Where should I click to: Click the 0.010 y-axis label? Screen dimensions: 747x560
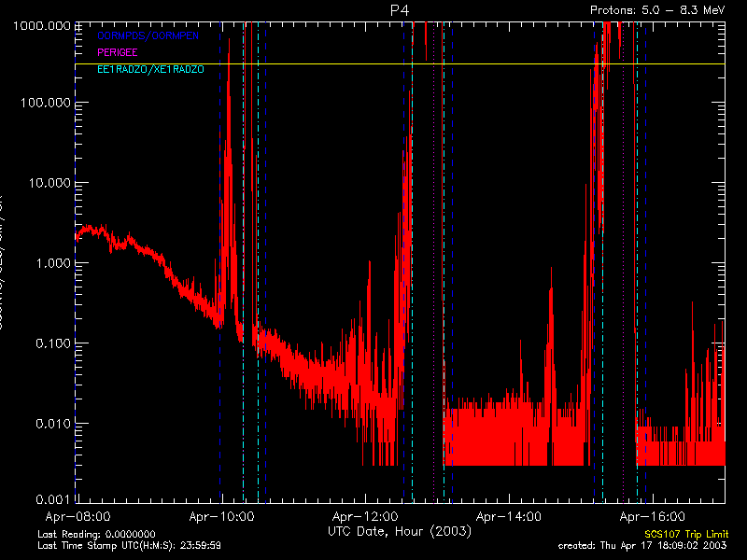53,424
